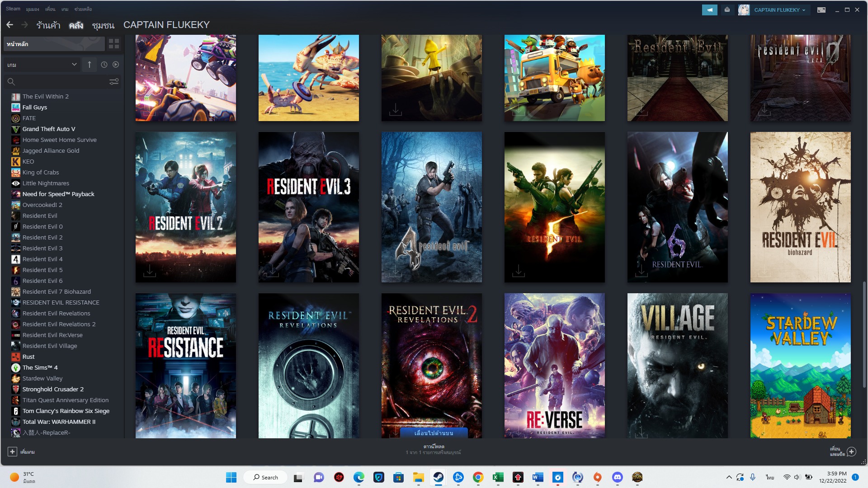Open Task View on the taskbar
The image size is (868, 488).
298,477
